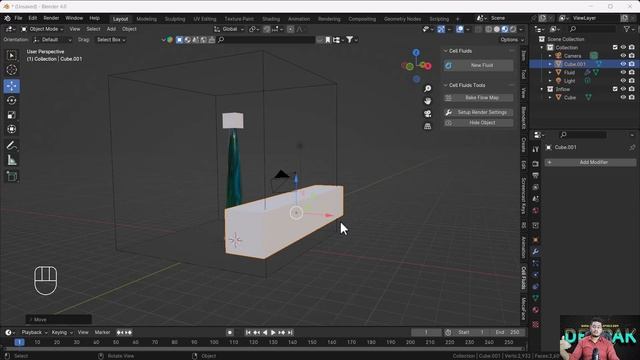Viewport: 640px width, 360px height.
Task: Uncheck the Inflow collection checkbox
Action: 615,89
